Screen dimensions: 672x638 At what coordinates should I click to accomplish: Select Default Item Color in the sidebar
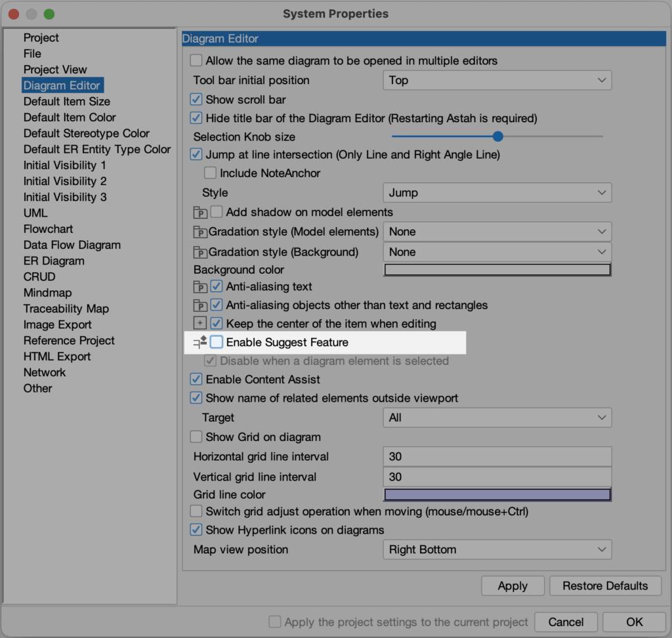[x=70, y=117]
